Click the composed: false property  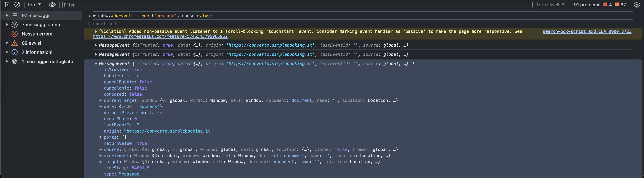click(x=123, y=94)
